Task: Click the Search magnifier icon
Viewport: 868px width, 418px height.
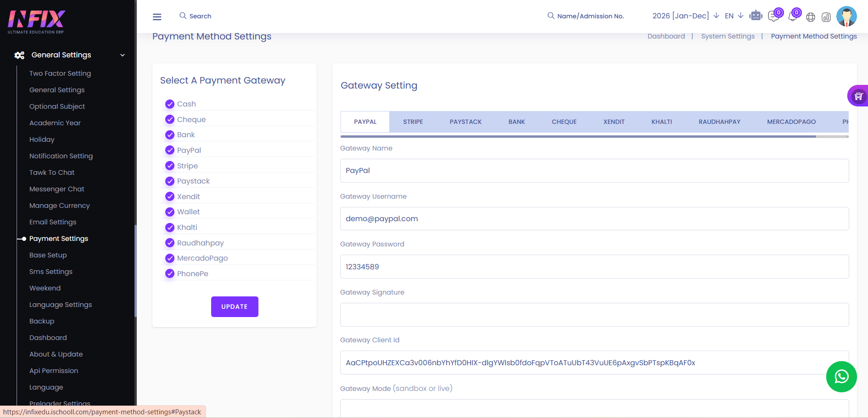Action: (183, 16)
